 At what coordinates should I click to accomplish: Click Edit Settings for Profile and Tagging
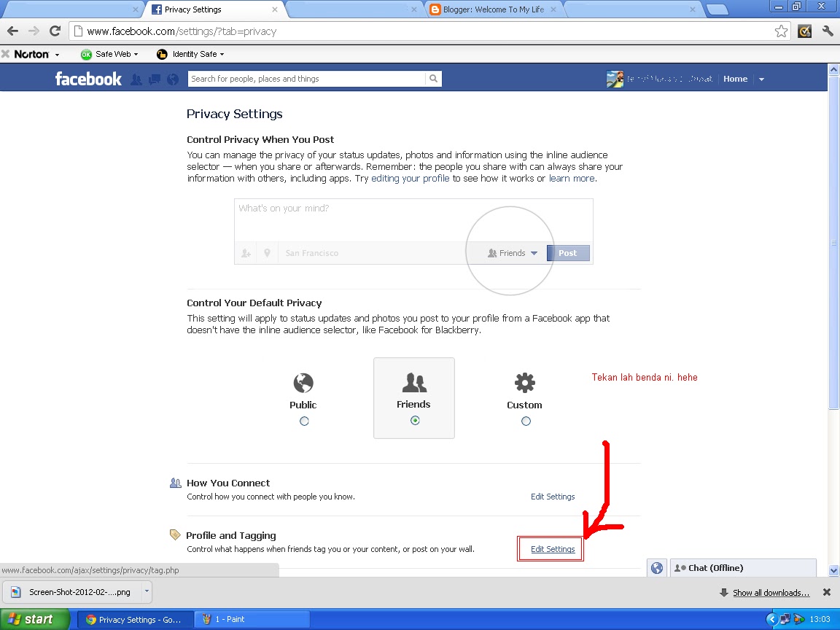tap(553, 549)
